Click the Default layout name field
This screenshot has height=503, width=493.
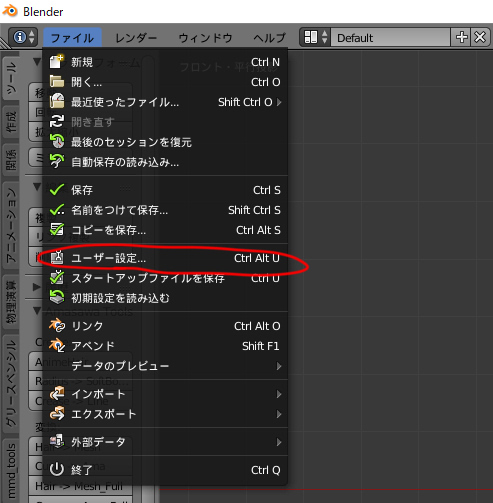coord(390,37)
